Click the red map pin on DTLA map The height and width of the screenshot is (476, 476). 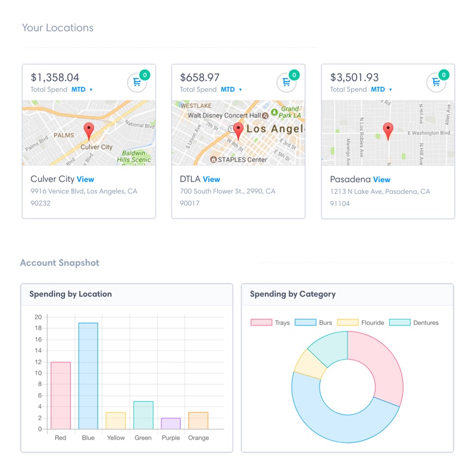(239, 130)
